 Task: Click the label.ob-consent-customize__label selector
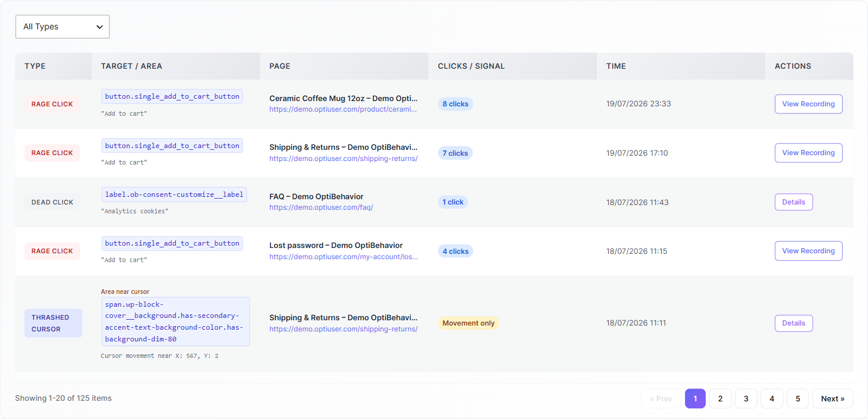point(174,195)
